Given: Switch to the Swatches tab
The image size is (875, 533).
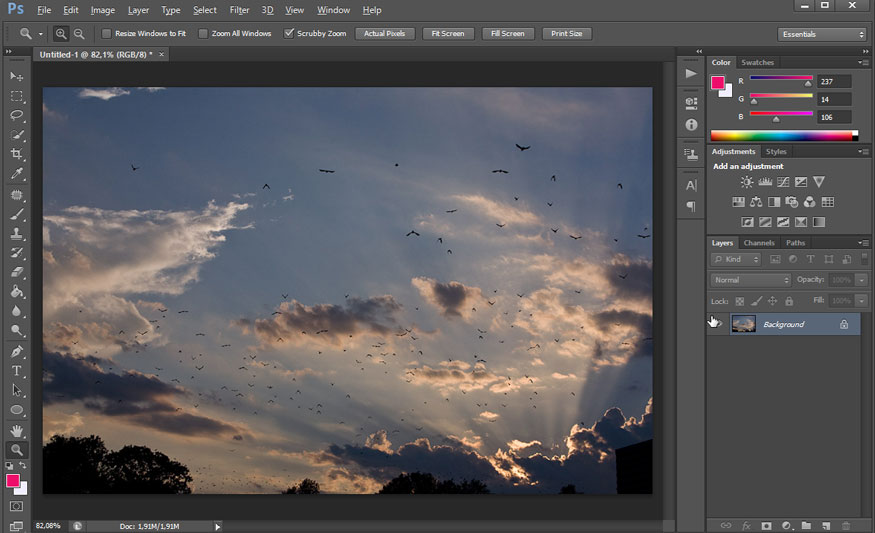Looking at the screenshot, I should tap(757, 63).
